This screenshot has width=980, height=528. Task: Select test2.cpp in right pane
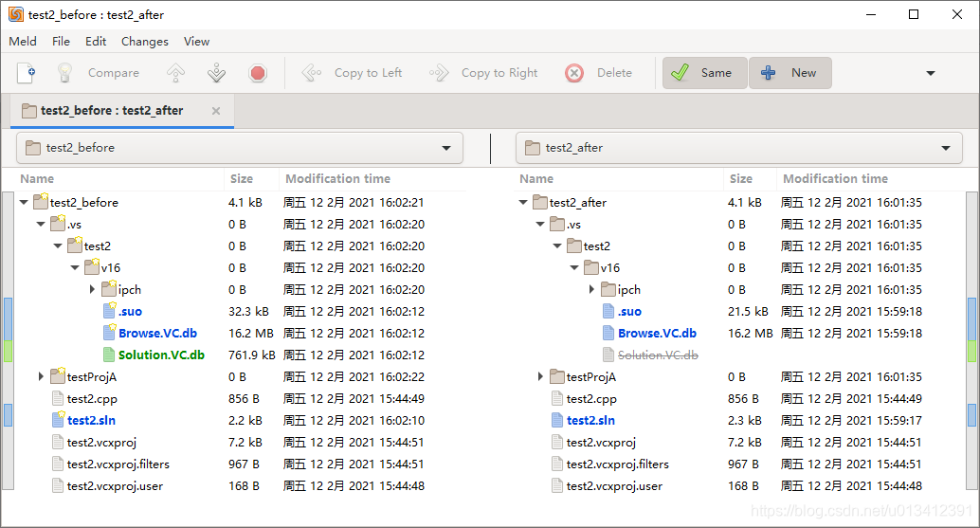click(591, 399)
